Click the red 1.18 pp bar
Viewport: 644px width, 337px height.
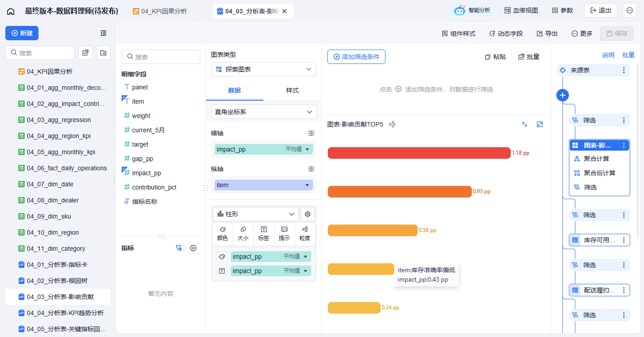(419, 153)
